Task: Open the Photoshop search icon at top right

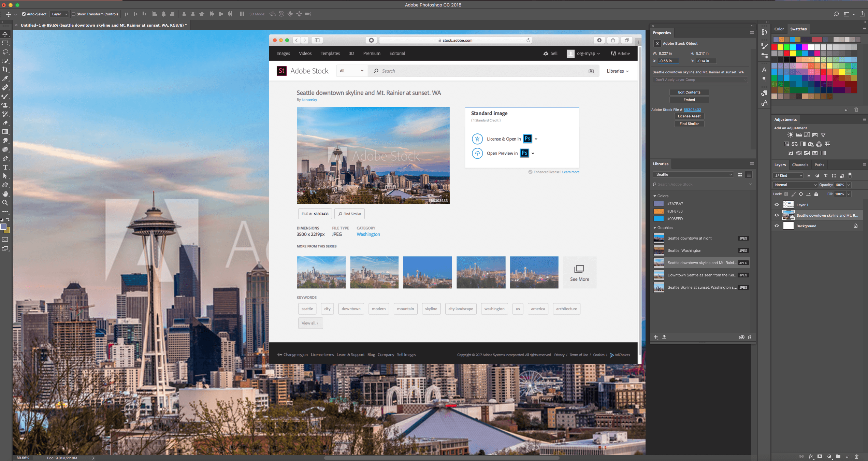Action: (836, 14)
